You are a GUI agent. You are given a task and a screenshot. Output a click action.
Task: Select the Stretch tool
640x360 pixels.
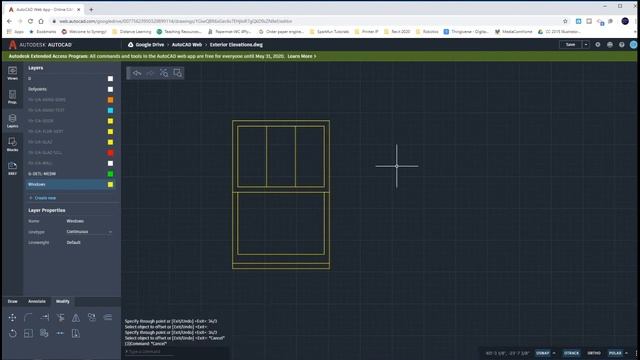(x=76, y=333)
